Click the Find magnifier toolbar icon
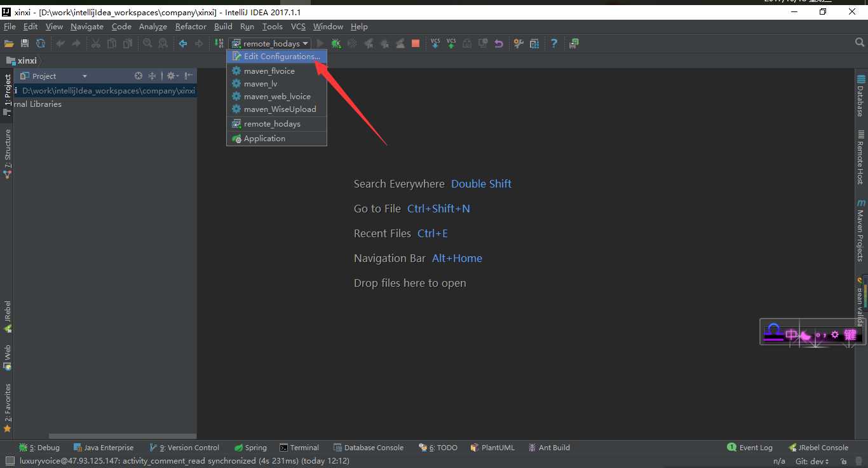Image resolution: width=868 pixels, height=468 pixels. click(x=147, y=43)
